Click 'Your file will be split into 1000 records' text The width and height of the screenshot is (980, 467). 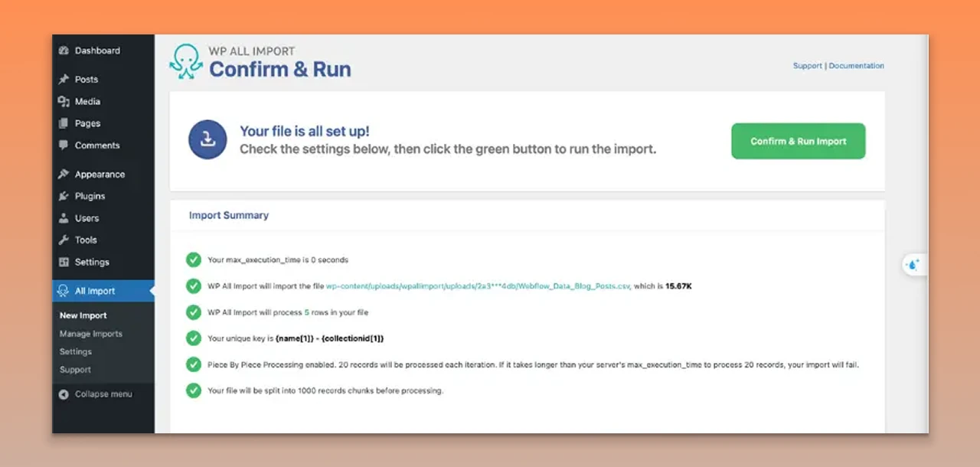click(x=325, y=390)
